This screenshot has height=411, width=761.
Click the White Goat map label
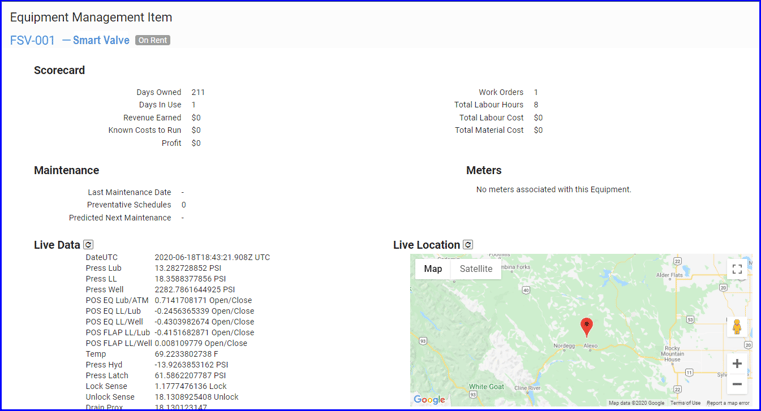tap(486, 387)
